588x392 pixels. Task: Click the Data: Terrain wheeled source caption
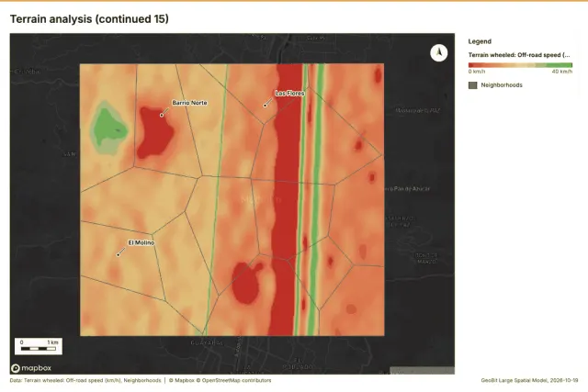(x=85, y=380)
